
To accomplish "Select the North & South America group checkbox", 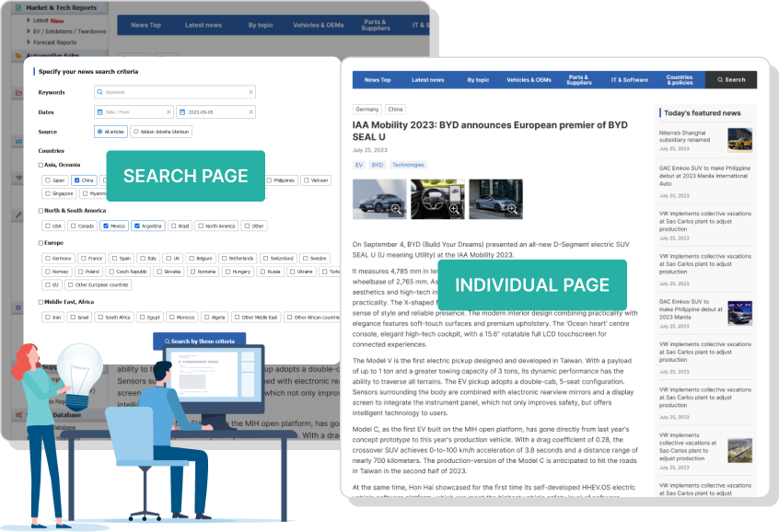I will [x=41, y=211].
